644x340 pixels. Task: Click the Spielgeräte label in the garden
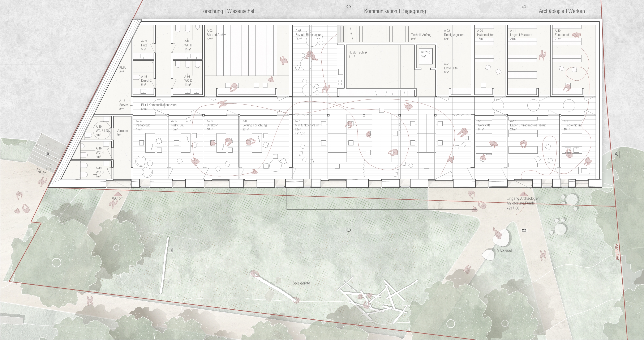301,283
